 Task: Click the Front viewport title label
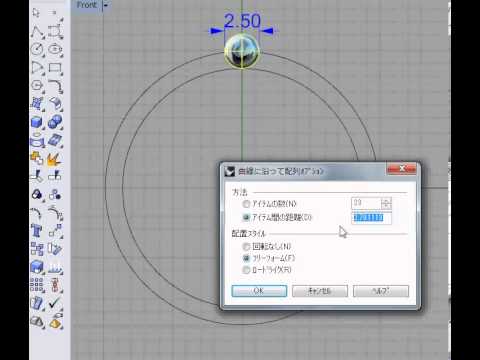point(87,5)
